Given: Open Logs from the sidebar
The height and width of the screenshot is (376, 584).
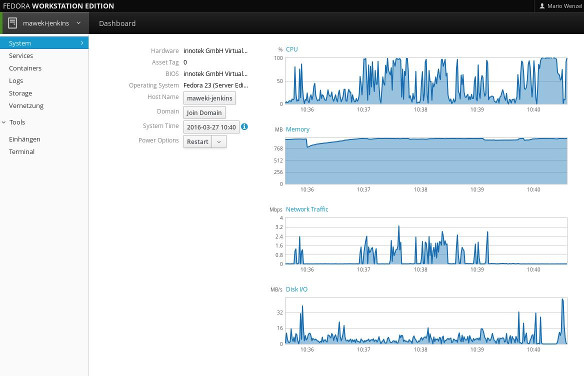Looking at the screenshot, I should (16, 81).
